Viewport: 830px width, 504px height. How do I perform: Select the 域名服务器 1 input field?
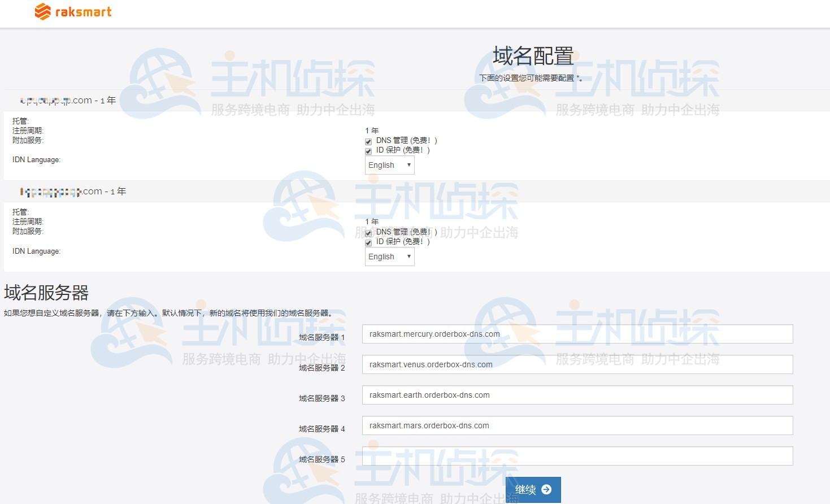(576, 333)
